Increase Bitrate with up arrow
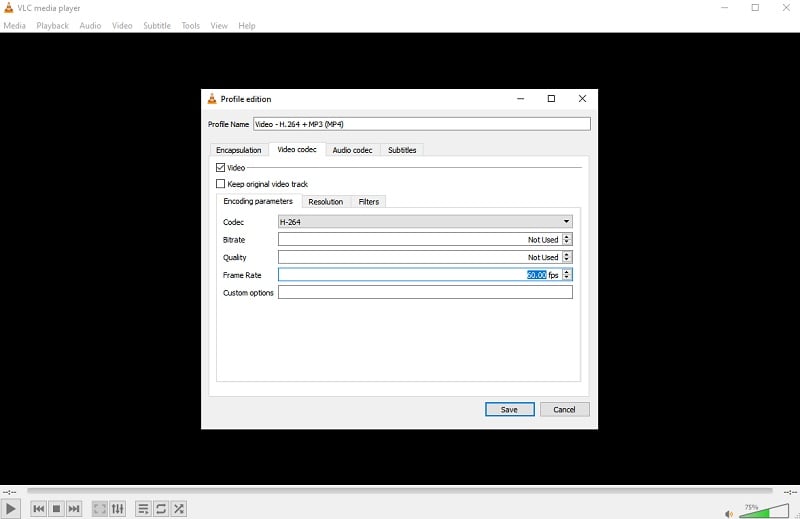Screen dimensions: 800x519 click(x=567, y=237)
